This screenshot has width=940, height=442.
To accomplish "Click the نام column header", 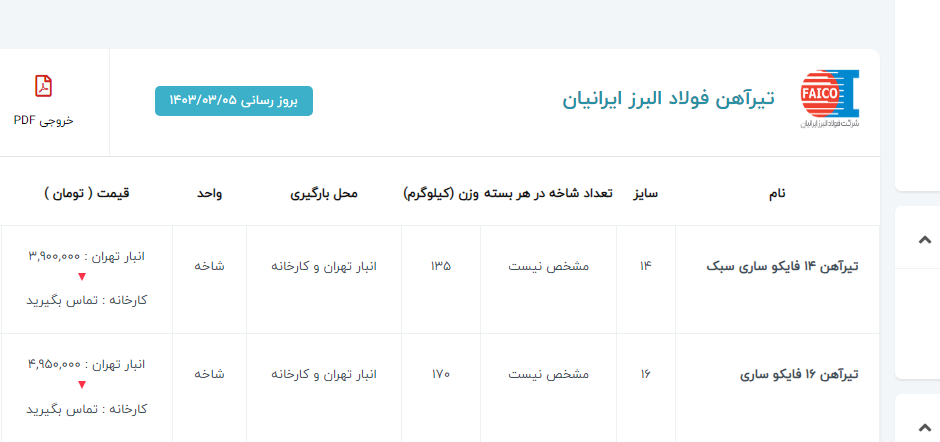I will click(x=776, y=193).
